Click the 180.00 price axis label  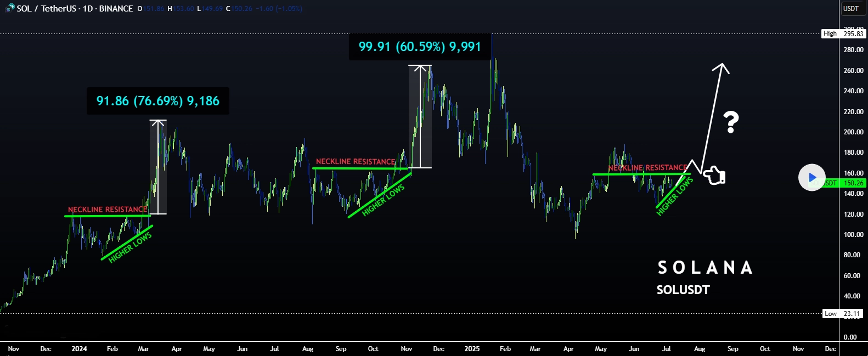click(x=854, y=152)
